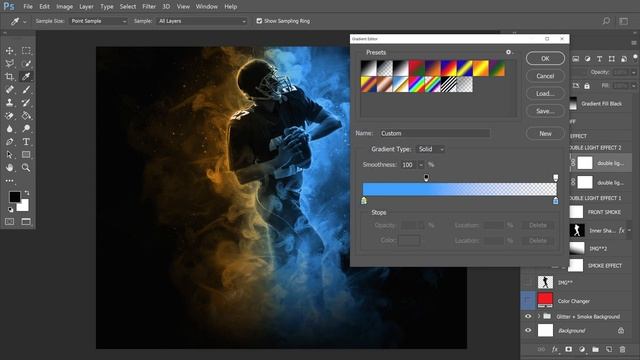This screenshot has width=640, height=360.
Task: Select the Dodge tool
Action: [26, 129]
